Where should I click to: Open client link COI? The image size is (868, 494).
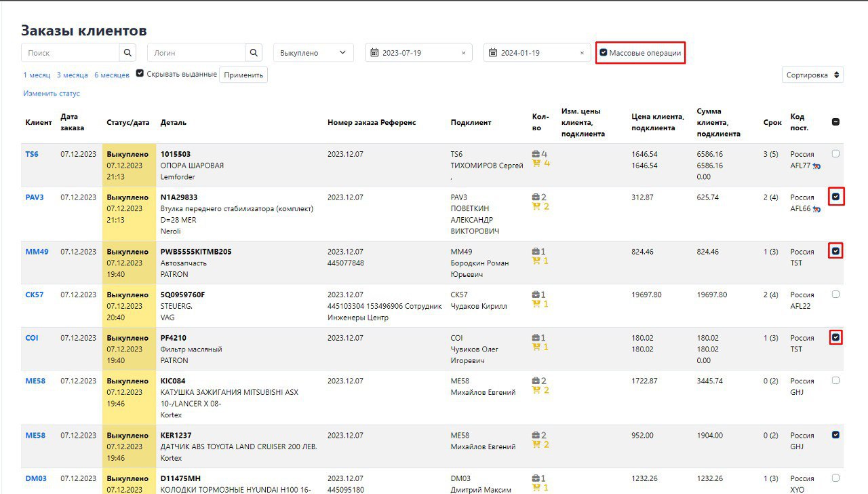[x=32, y=338]
